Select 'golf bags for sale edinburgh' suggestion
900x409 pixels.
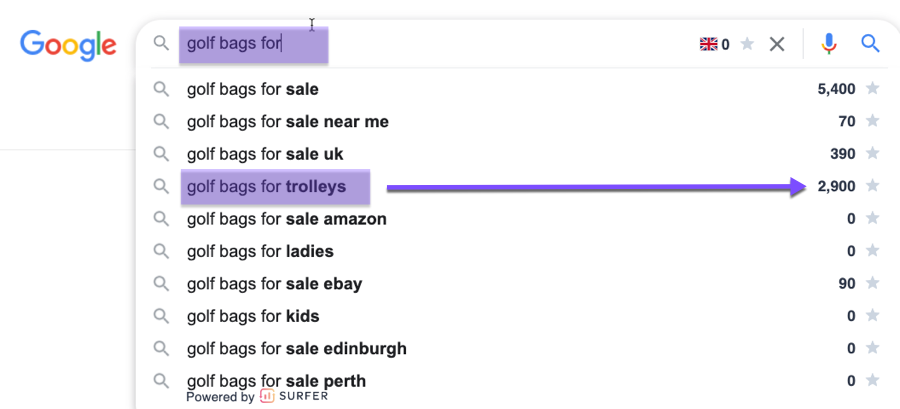coord(296,349)
